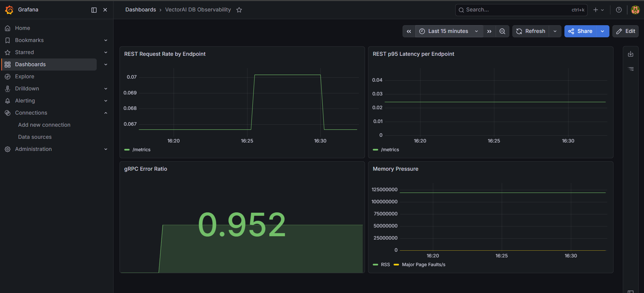Click the Grafana logo icon

click(9, 10)
